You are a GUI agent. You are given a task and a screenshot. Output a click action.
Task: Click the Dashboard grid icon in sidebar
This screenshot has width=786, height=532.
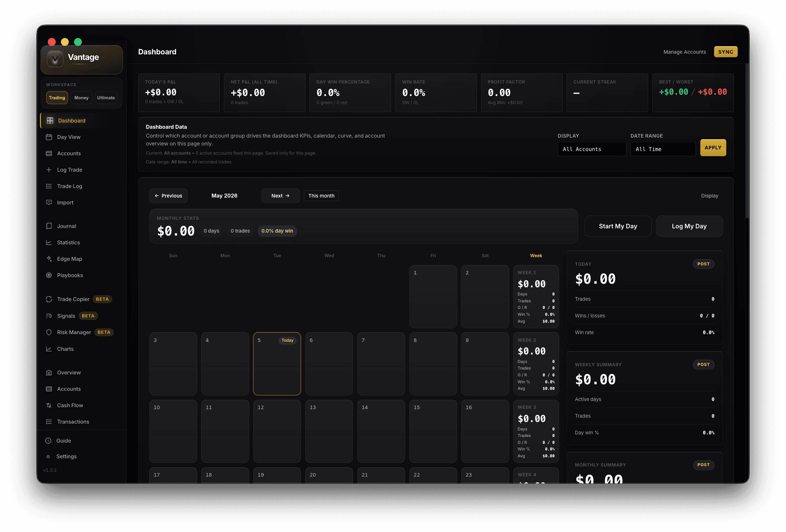[50, 121]
